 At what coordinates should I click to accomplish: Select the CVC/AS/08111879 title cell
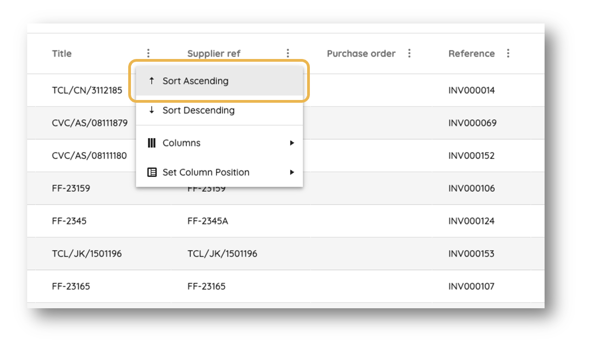(x=90, y=123)
